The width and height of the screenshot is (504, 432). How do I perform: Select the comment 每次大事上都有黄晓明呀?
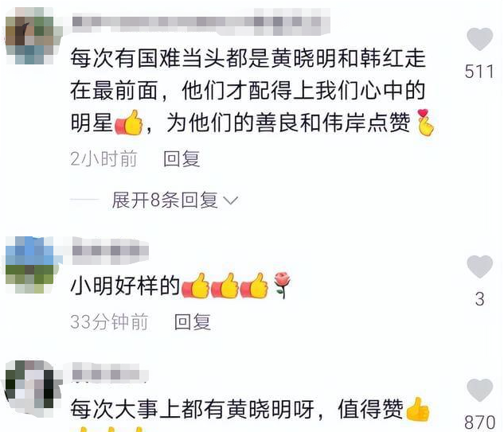192,409
